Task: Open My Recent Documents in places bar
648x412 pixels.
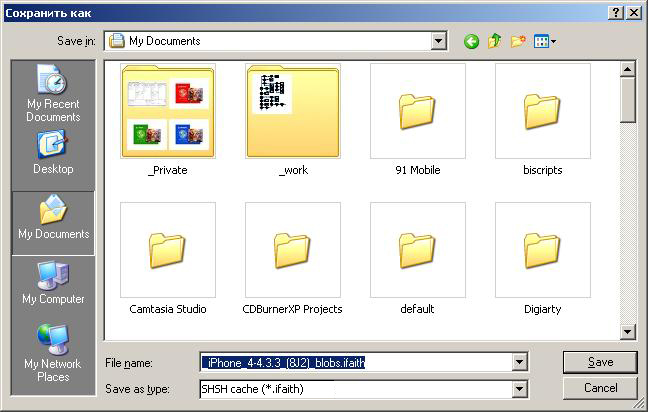Action: coord(53,93)
